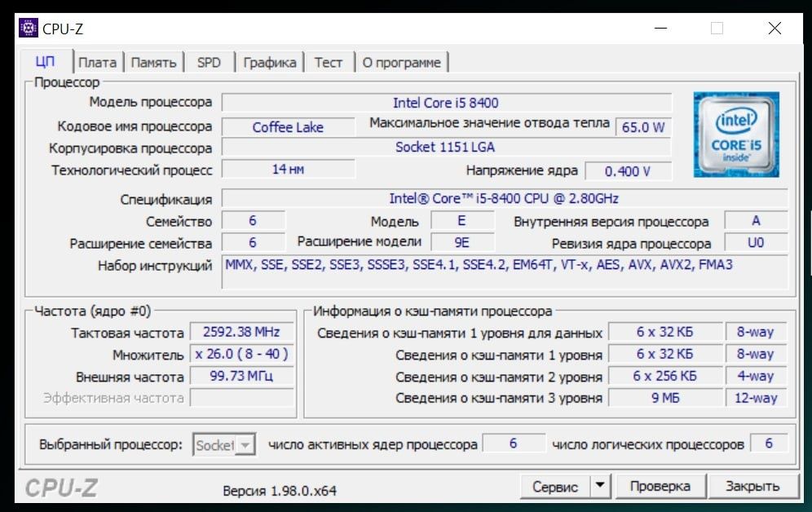Close the CPU-Z window with X
The width and height of the screenshot is (812, 512).
pos(774,28)
